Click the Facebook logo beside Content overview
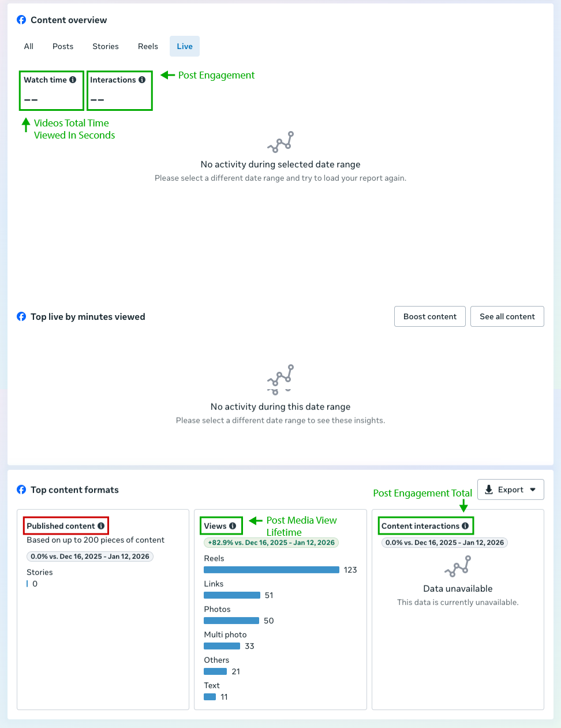Screen dimensions: 561x728 (21, 20)
